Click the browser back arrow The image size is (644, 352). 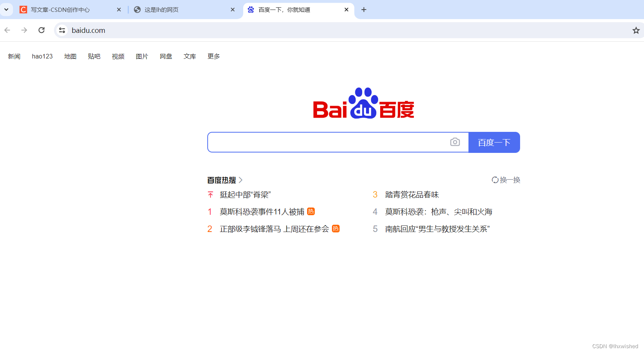coord(7,30)
